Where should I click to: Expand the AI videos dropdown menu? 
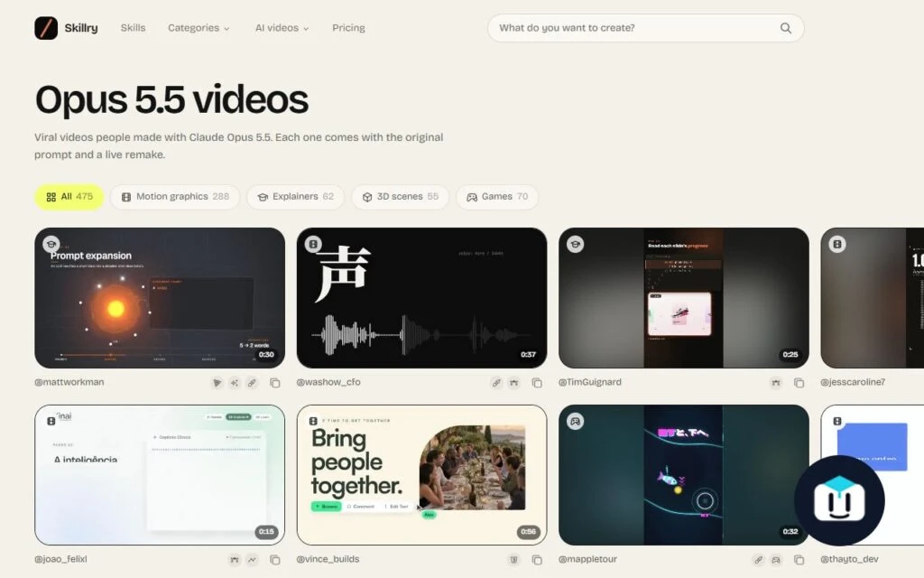[x=282, y=28]
